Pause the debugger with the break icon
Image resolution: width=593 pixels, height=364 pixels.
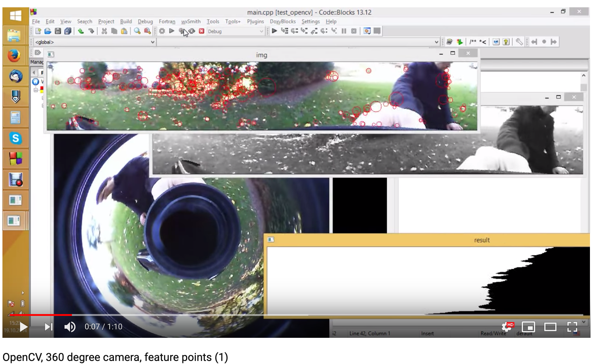coord(344,31)
